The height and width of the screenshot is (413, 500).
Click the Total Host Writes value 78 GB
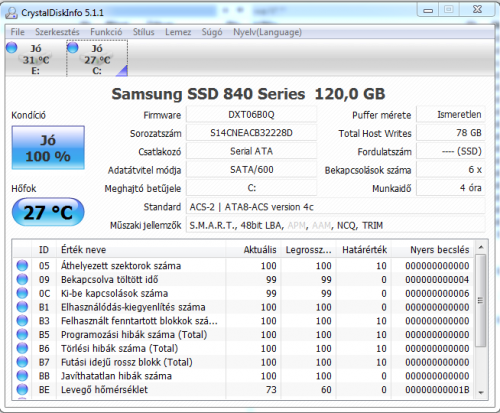click(x=451, y=133)
